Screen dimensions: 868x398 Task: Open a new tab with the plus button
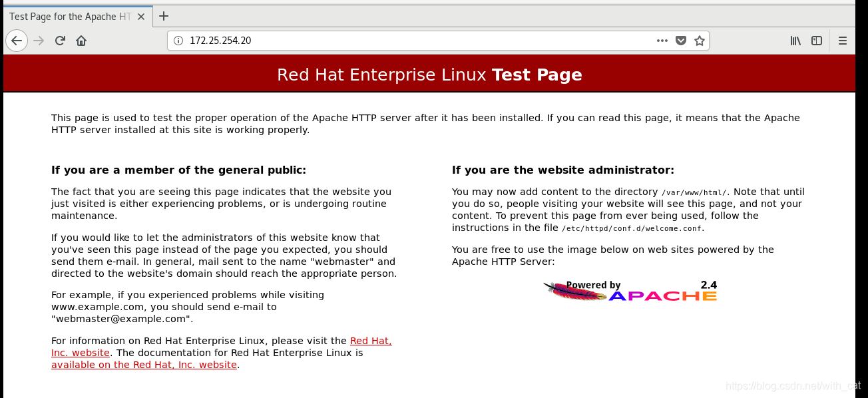coord(164,16)
